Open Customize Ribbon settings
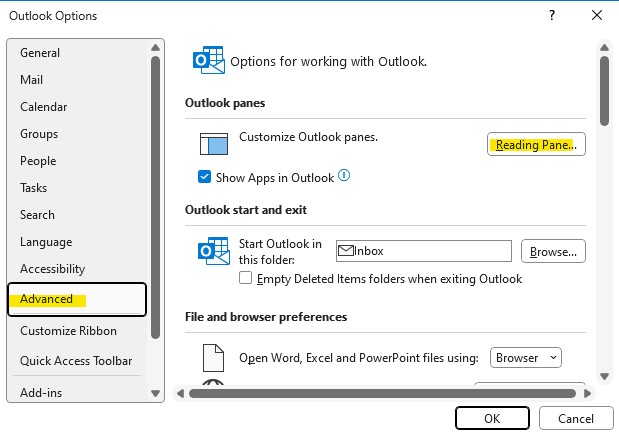The image size is (619, 437). pos(68,331)
